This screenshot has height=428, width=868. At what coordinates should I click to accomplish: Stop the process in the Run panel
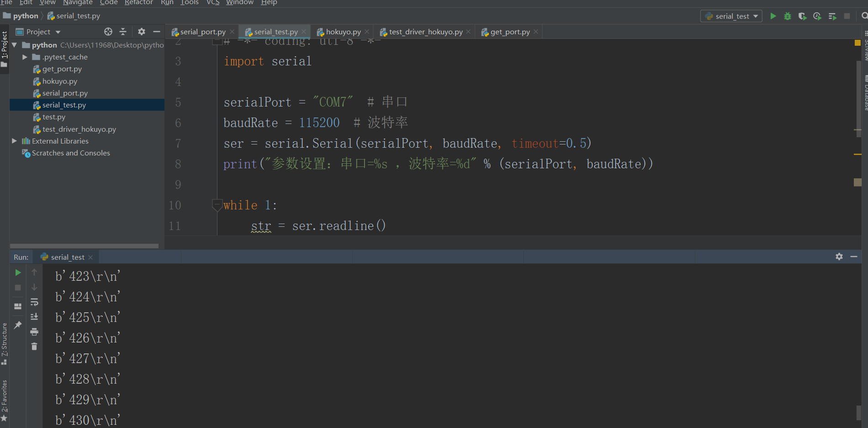coord(18,288)
